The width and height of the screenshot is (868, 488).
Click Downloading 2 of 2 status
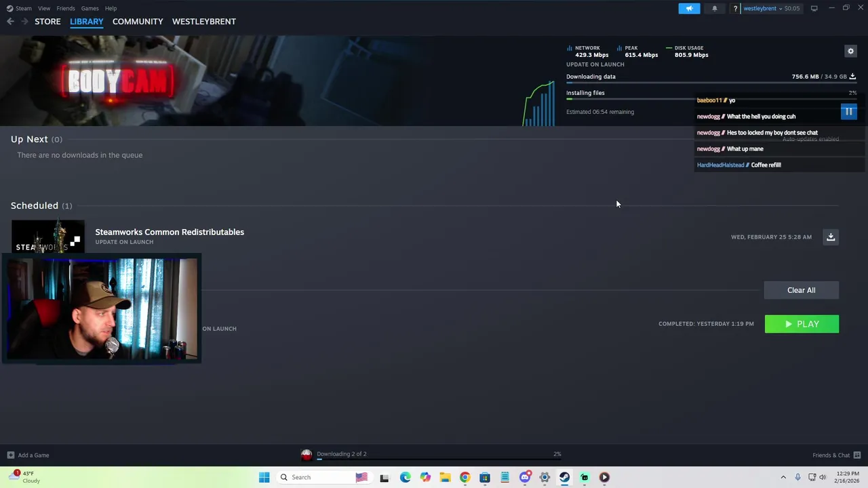click(x=341, y=454)
